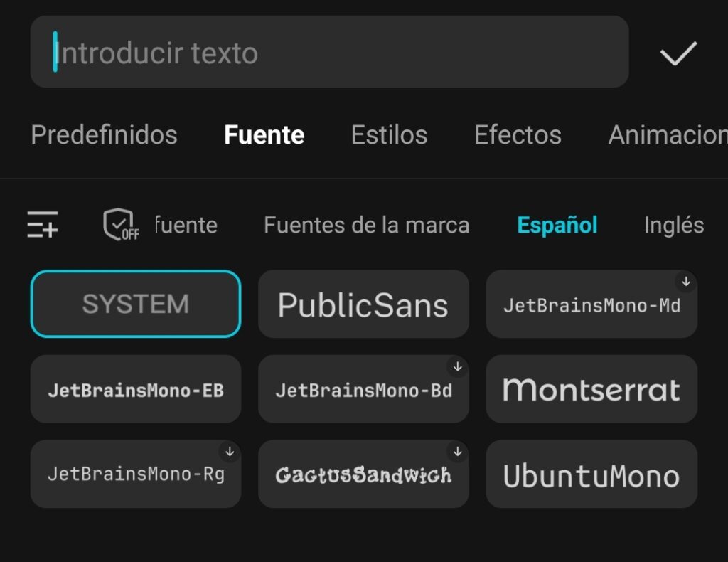Viewport: 728px width, 562px height.
Task: Download the JetBrainsMono-Md font arrow
Action: 686,282
